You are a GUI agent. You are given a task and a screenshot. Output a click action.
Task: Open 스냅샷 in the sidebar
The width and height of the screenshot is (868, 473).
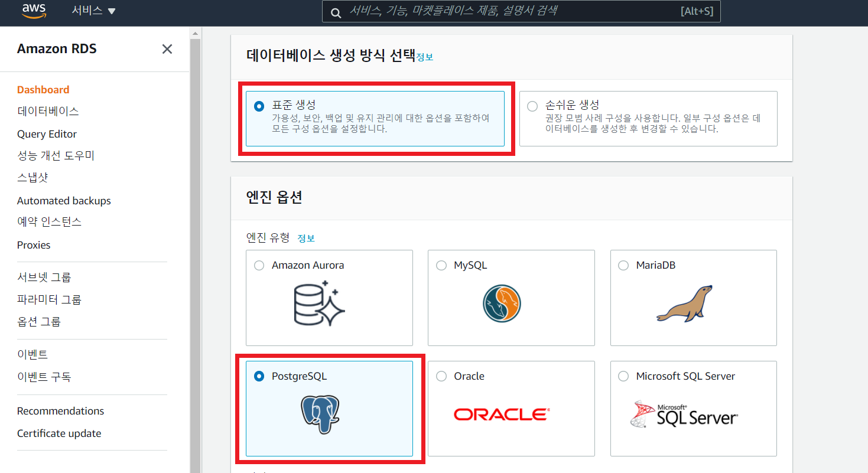coord(32,177)
